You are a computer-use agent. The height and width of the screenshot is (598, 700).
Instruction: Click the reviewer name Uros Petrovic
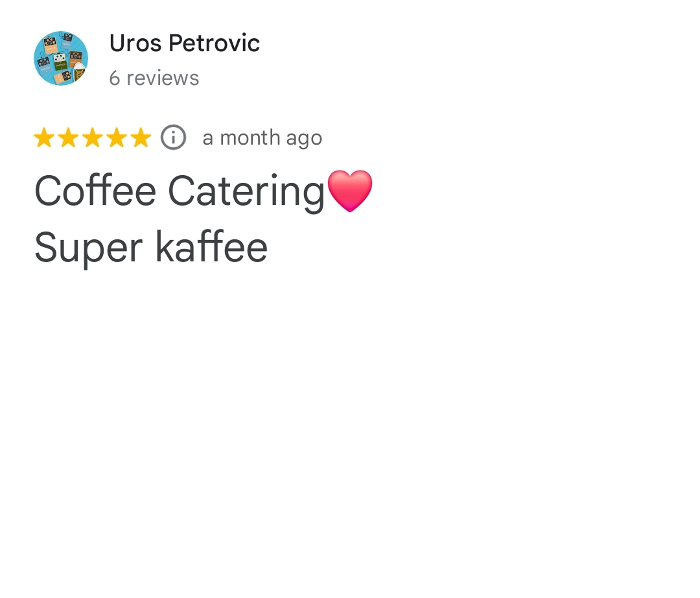point(184,43)
